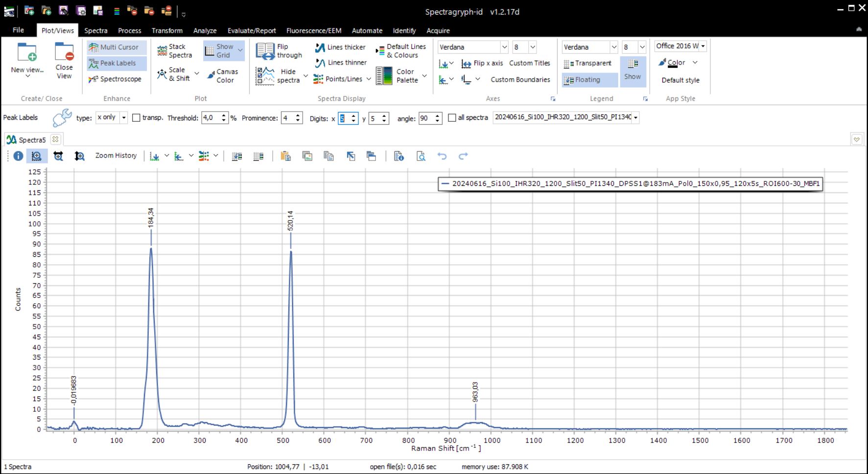Click the autoscale zoom icon
The image size is (868, 474).
(58, 156)
